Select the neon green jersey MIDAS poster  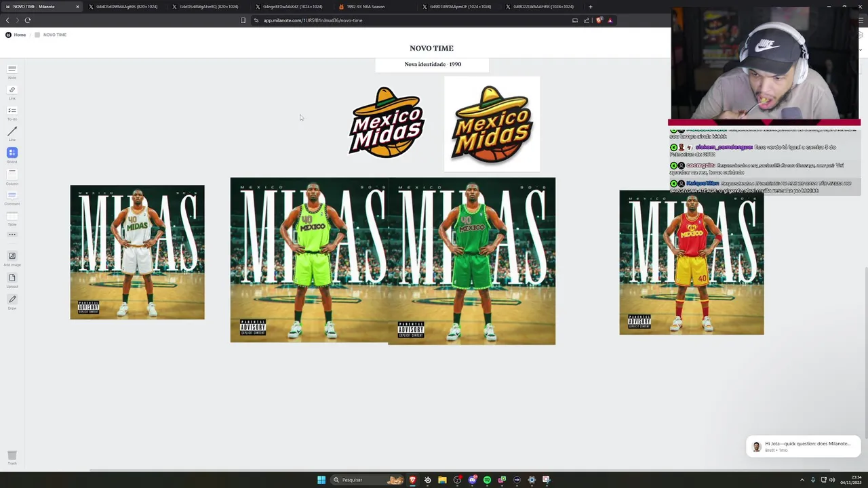tap(309, 260)
